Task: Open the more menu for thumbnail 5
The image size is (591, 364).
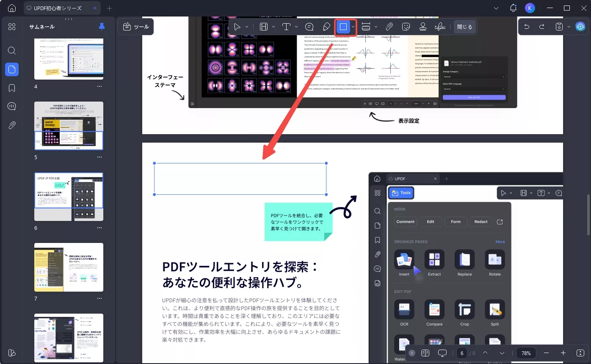Action: pos(99,157)
